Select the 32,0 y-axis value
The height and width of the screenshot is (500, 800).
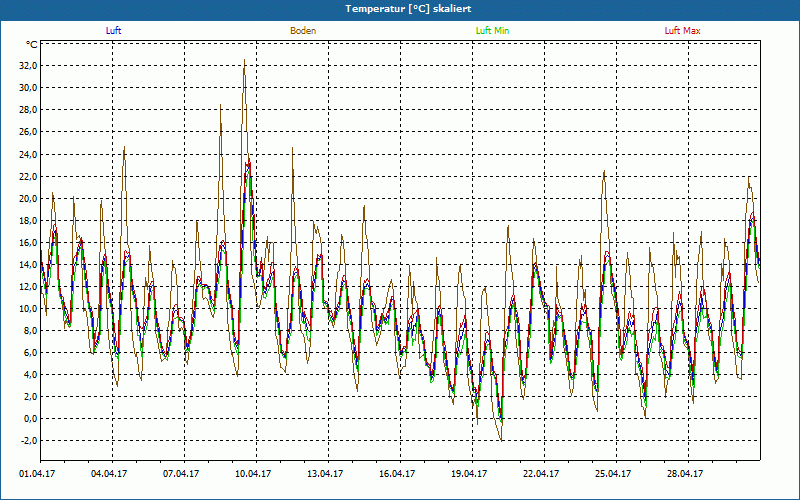[28, 65]
